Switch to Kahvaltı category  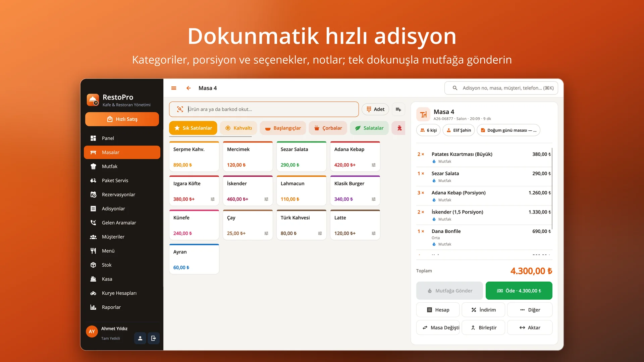(x=238, y=128)
